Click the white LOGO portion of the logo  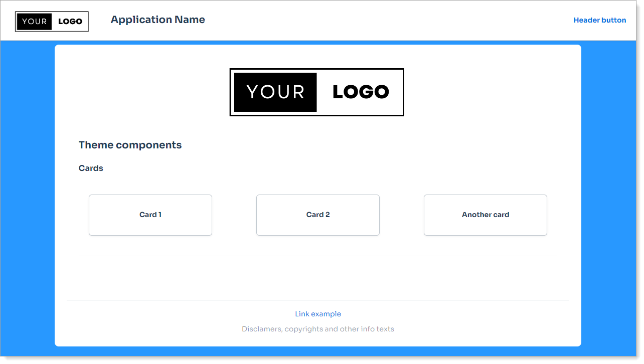tap(360, 92)
